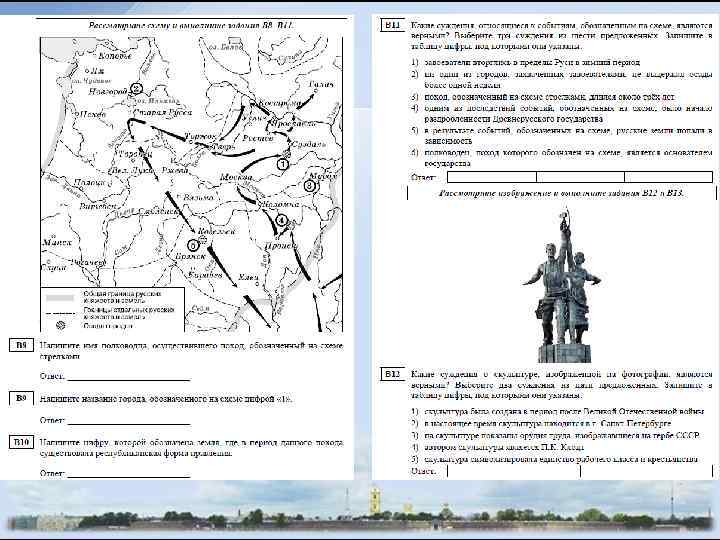
Task: Click the circled number 5 near Брянск
Action: tap(193, 245)
